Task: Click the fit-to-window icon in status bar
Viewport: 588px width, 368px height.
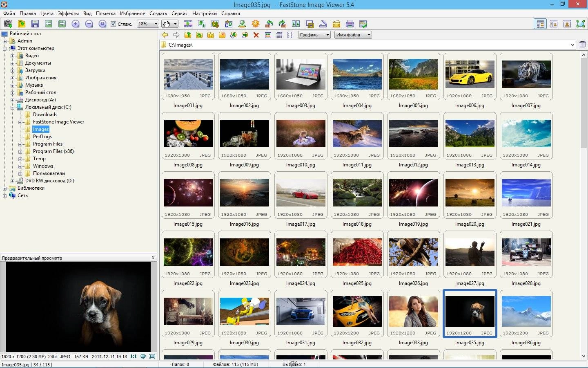Action: (143, 356)
